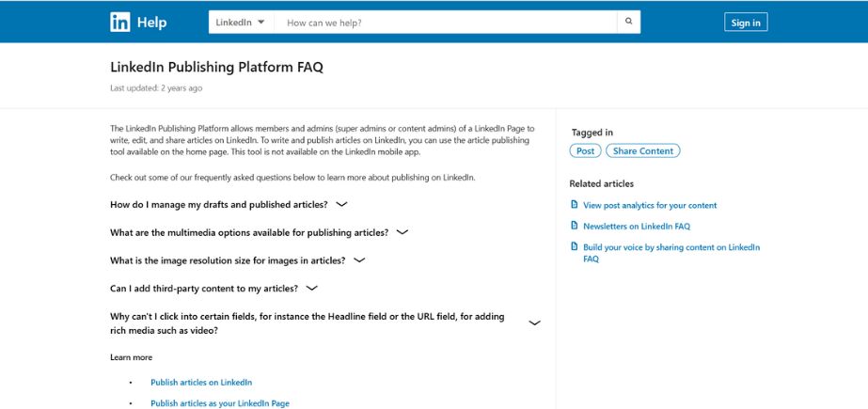Expand chevron for multimedia options question
The height and width of the screenshot is (409, 868).
402,232
